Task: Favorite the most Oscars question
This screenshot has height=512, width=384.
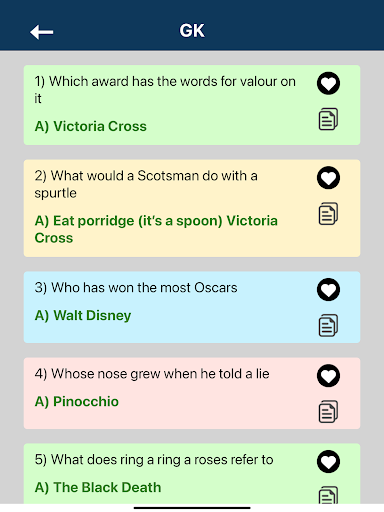Action: pos(328,289)
